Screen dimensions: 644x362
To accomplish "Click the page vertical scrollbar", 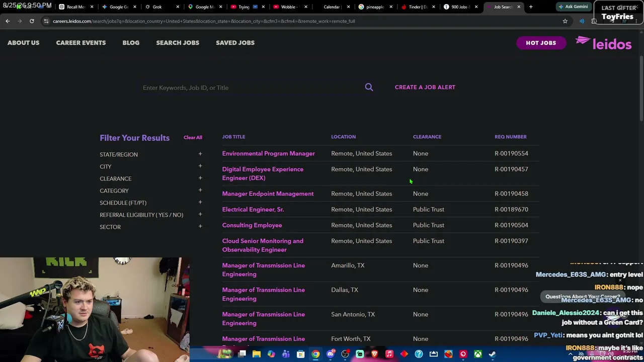I will pos(641,88).
